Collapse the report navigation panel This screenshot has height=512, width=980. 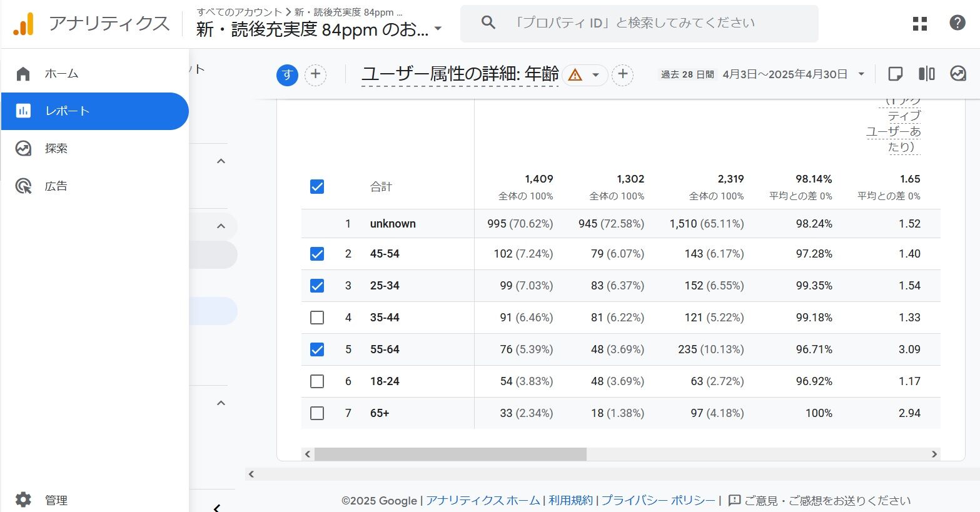coord(216,508)
